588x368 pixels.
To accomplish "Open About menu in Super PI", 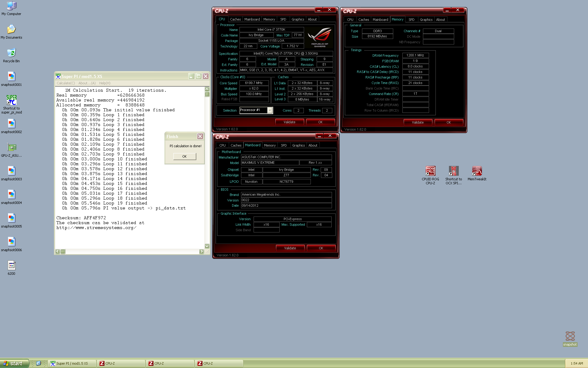I will coord(87,83).
